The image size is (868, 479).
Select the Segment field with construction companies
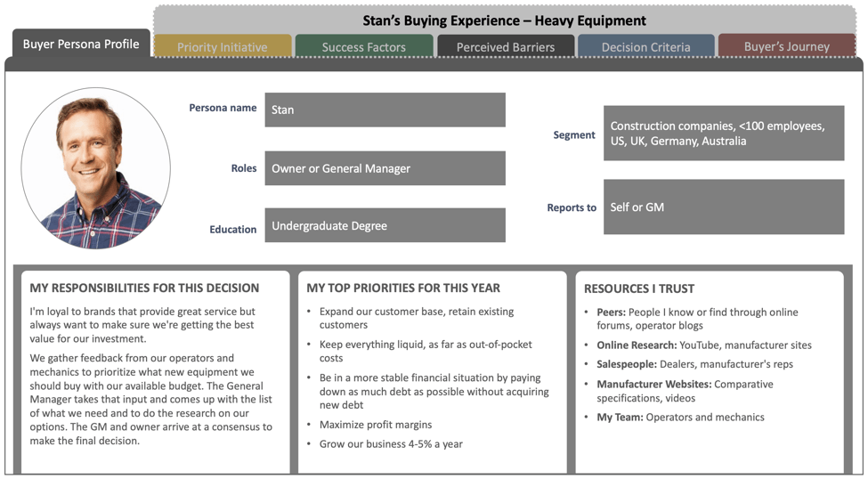coord(723,134)
